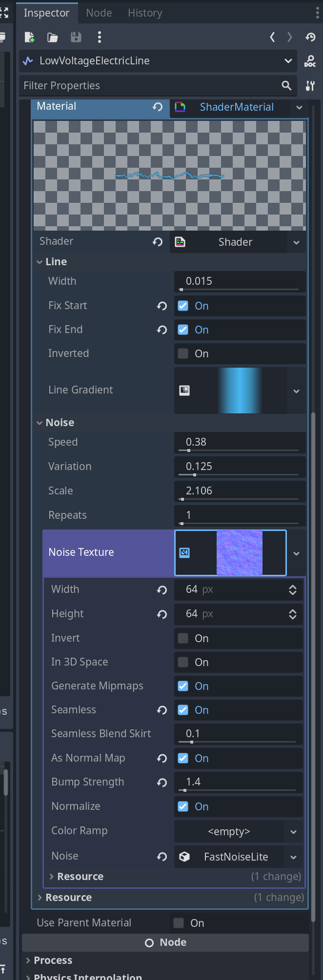The image size is (323, 980).
Task: Switch to the Node tab
Action: tap(99, 13)
